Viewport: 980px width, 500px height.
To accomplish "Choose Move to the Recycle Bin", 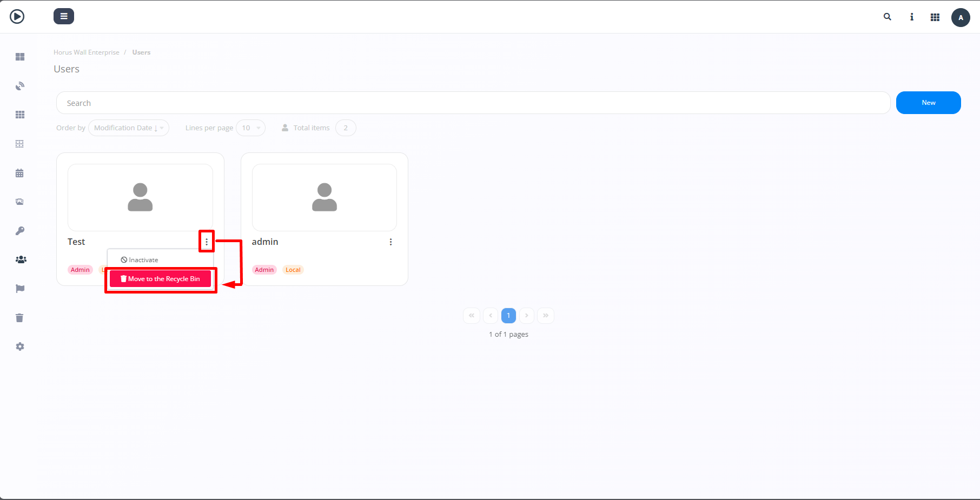I will [x=160, y=278].
